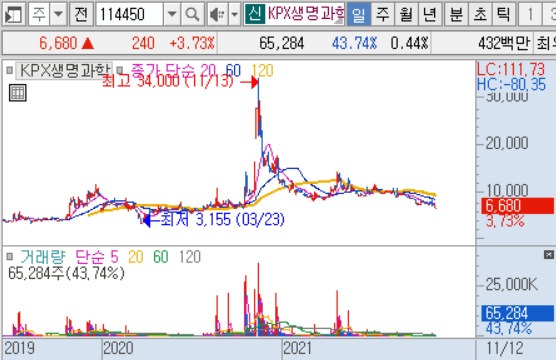Click the 11/12 date label
The width and height of the screenshot is (556, 360).
pyautogui.click(x=505, y=348)
